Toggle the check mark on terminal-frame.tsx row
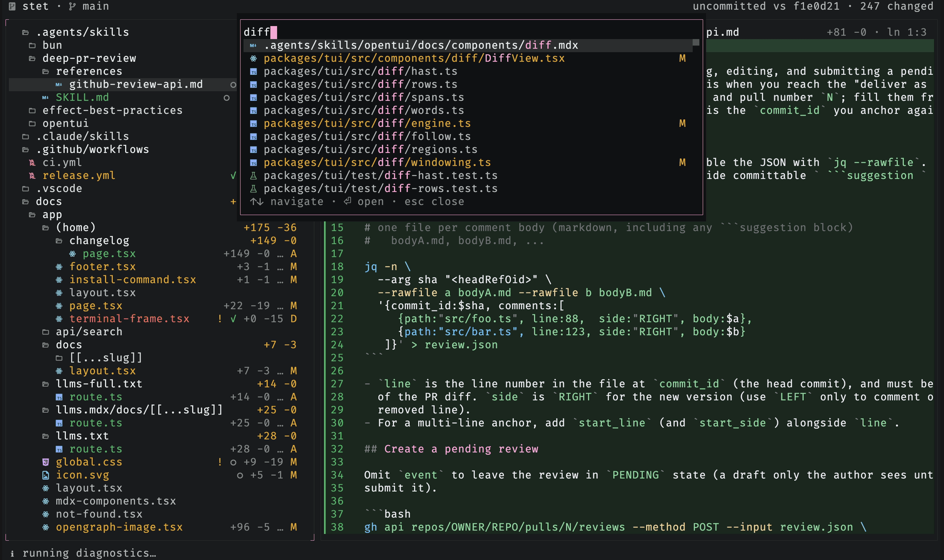Image resolution: width=944 pixels, height=560 pixels. (x=233, y=319)
